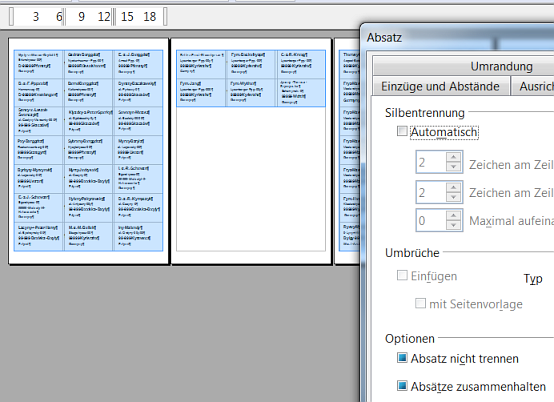The width and height of the screenshot is (554, 402).
Task: Decrease Maximal aufeinanderfolgende spinner value
Action: [x=453, y=225]
